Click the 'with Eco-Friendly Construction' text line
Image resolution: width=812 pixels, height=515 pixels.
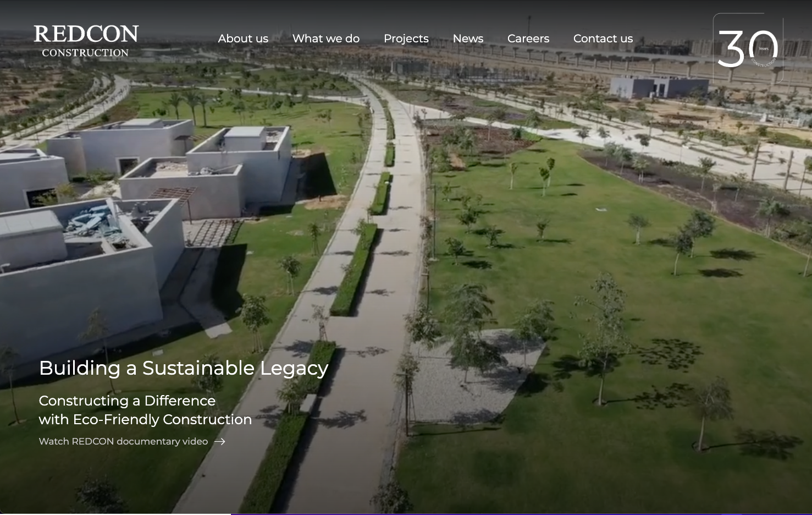point(145,419)
